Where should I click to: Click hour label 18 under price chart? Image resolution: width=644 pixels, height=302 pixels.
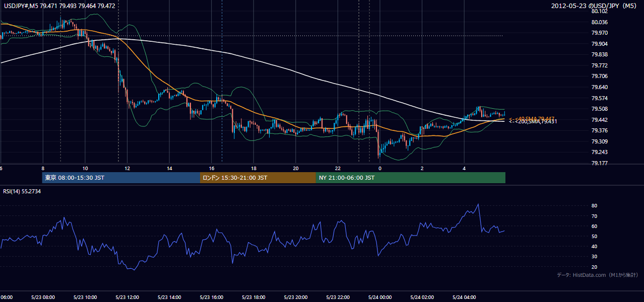pos(254,169)
